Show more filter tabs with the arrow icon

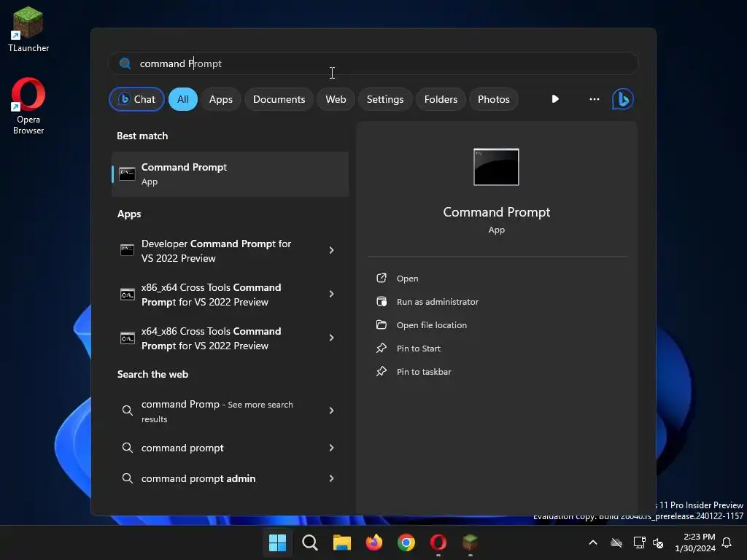pos(555,99)
